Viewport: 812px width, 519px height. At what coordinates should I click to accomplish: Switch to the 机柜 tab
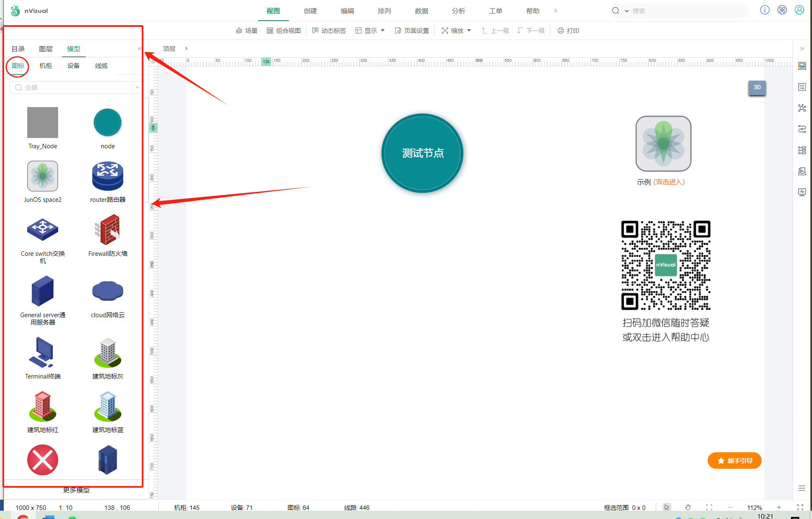coord(45,65)
